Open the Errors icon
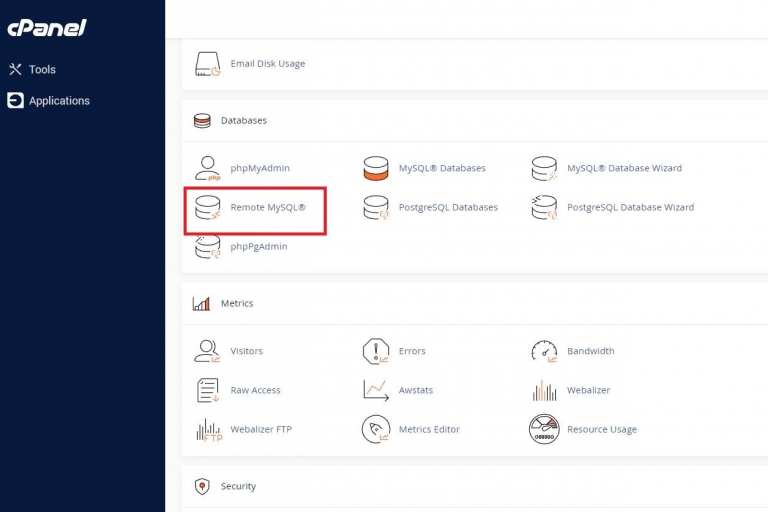This screenshot has width=768, height=512. coord(376,351)
